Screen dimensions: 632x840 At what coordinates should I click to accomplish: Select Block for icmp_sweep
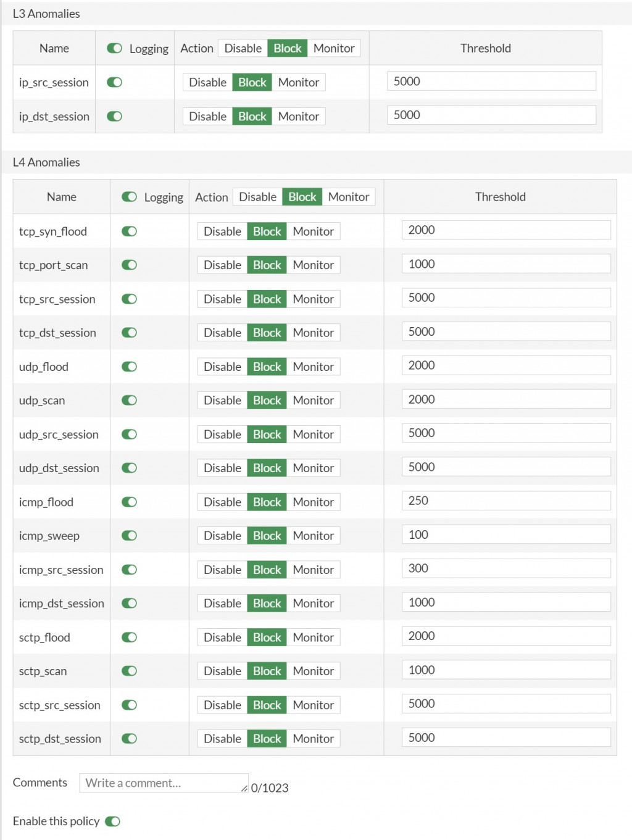pos(267,536)
